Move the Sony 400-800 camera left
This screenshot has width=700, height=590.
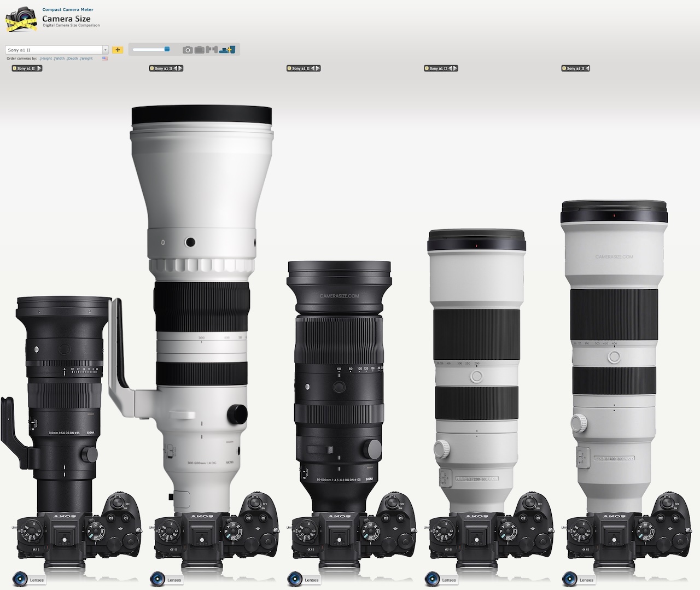pyautogui.click(x=587, y=68)
